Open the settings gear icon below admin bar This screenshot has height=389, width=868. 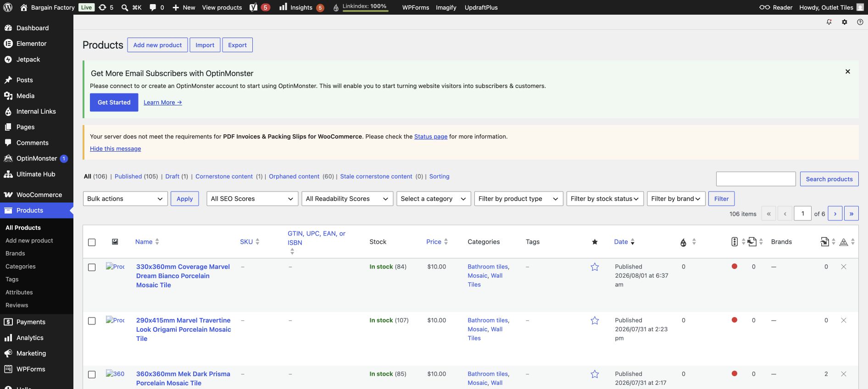pos(845,22)
